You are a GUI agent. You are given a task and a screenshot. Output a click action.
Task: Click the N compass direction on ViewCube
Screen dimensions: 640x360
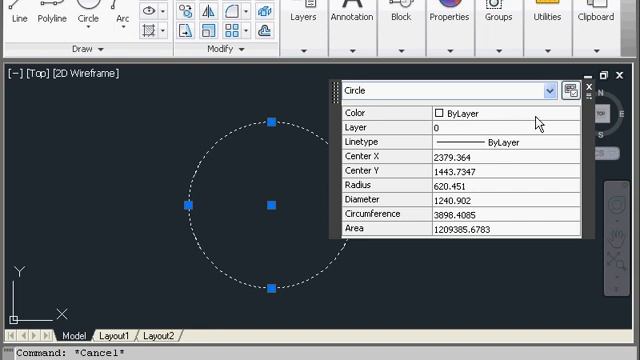tap(600, 93)
